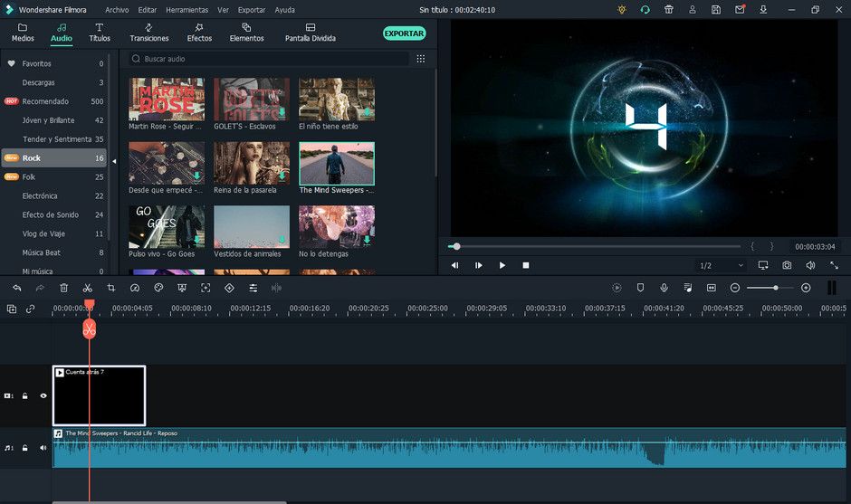
Task: Open the Herramientas menu
Action: [x=187, y=10]
